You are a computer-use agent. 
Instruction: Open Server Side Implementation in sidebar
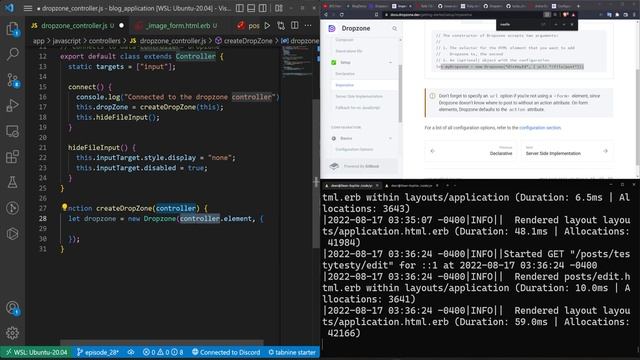click(x=359, y=96)
